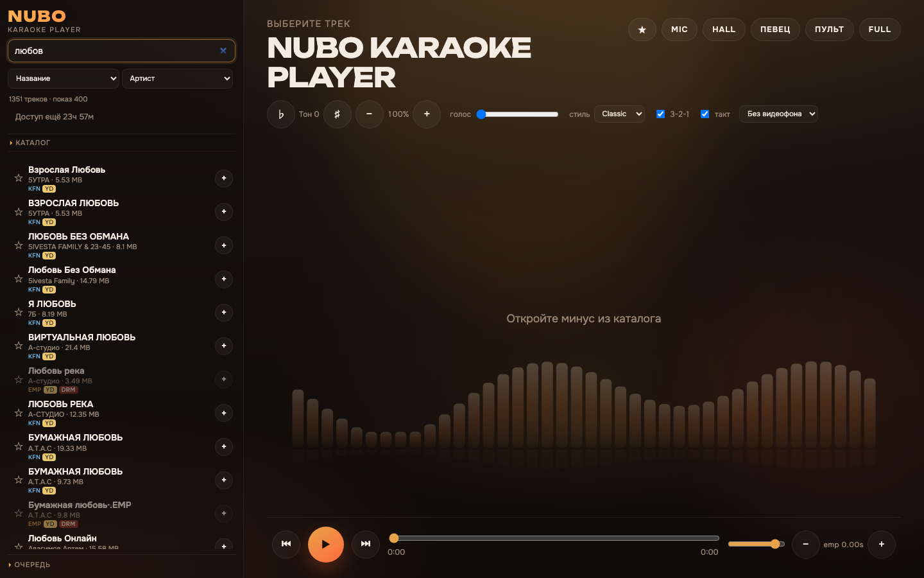Clear the search field with the X icon
Viewport: 924px width, 578px height.
pyautogui.click(x=223, y=51)
